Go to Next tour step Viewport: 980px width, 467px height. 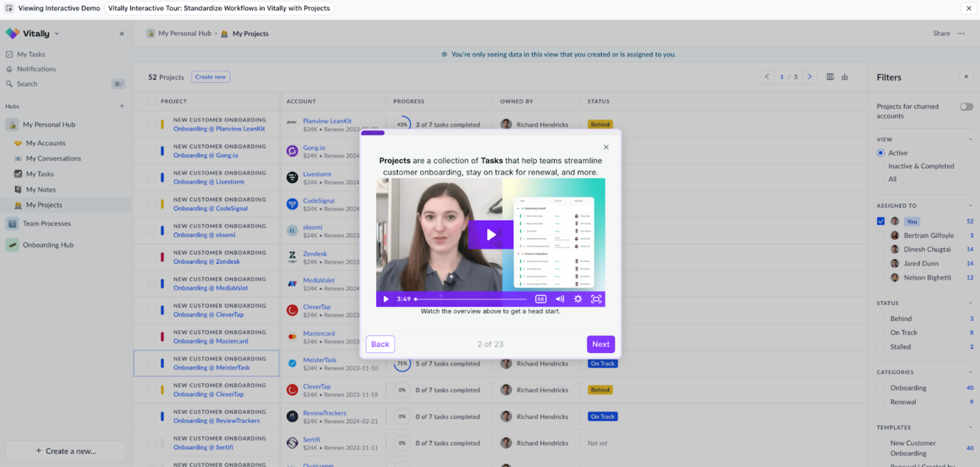(x=601, y=344)
